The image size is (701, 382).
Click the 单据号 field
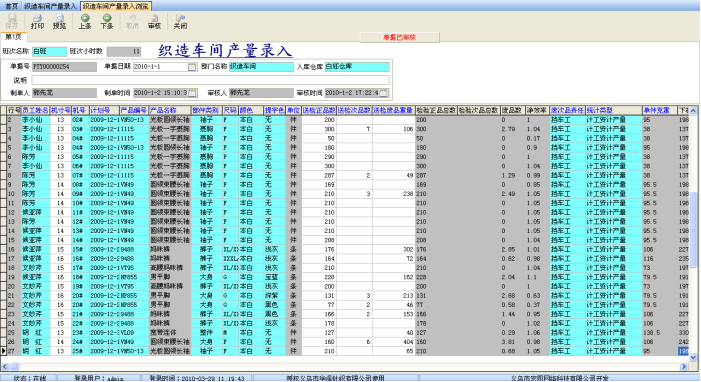point(64,67)
